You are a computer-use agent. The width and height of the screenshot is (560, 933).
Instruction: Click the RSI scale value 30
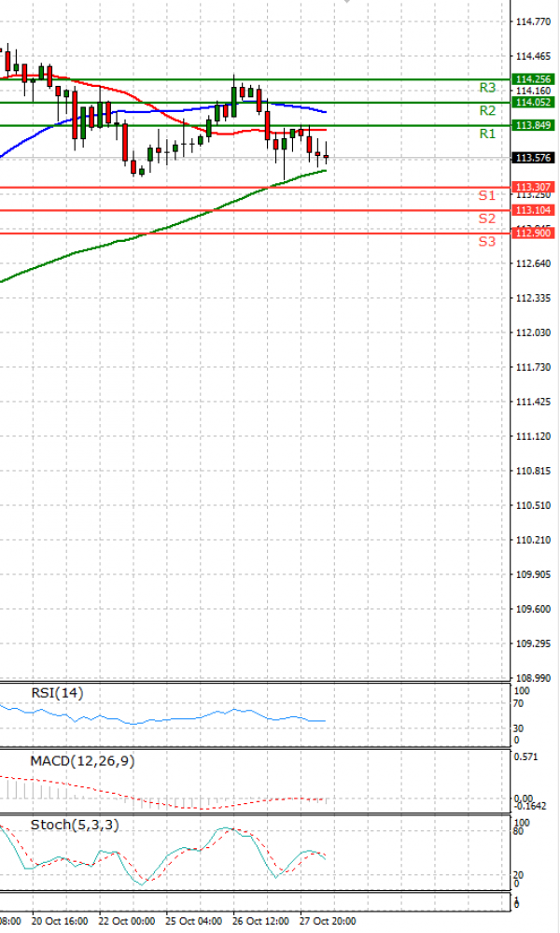[x=518, y=728]
